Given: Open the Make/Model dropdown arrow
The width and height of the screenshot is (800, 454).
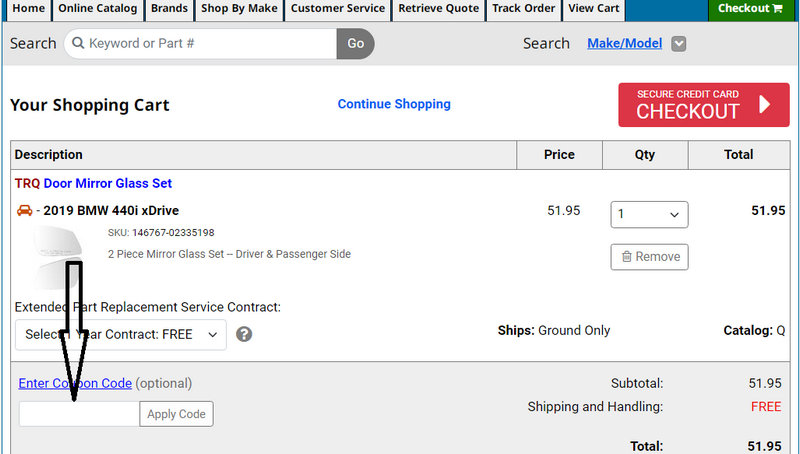Looking at the screenshot, I should [x=679, y=44].
